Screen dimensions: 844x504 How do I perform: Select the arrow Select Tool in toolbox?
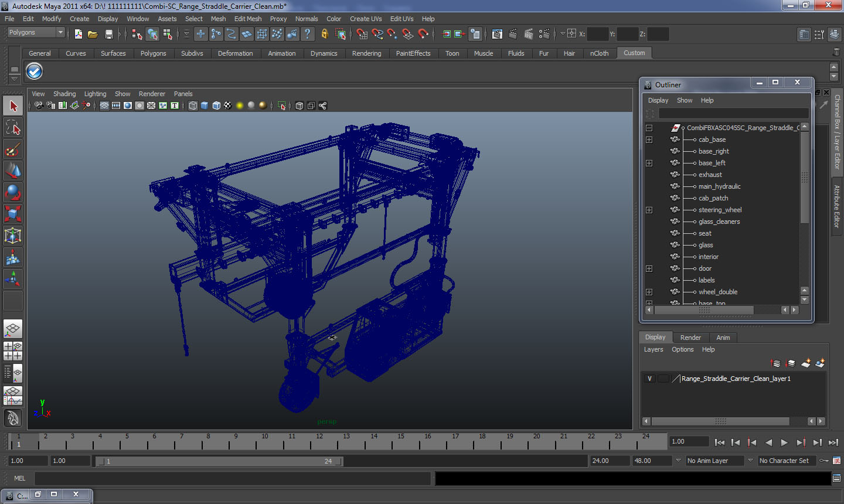click(x=13, y=106)
